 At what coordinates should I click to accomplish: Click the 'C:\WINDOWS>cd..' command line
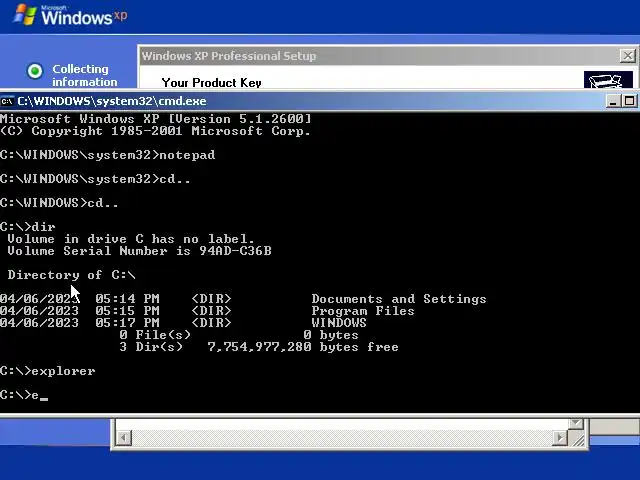click(60, 203)
